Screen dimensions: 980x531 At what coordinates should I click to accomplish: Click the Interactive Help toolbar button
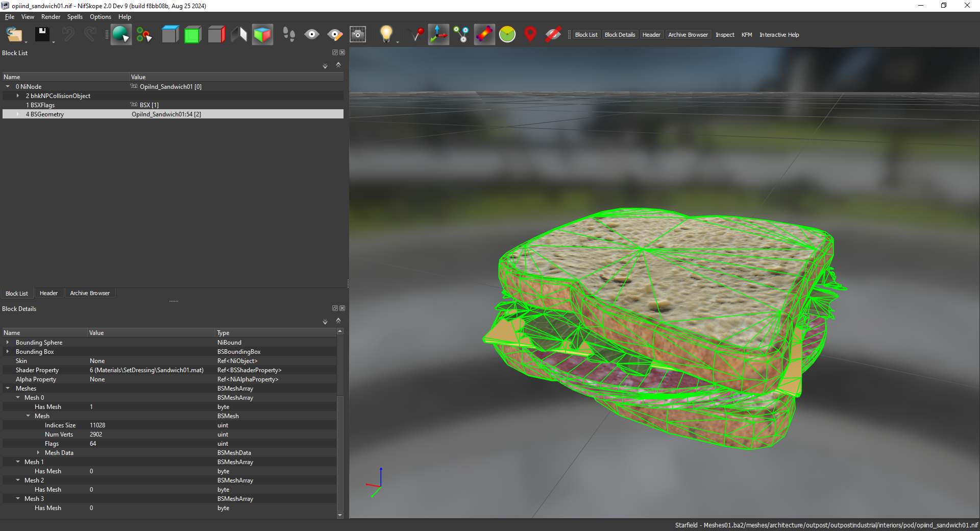click(779, 35)
